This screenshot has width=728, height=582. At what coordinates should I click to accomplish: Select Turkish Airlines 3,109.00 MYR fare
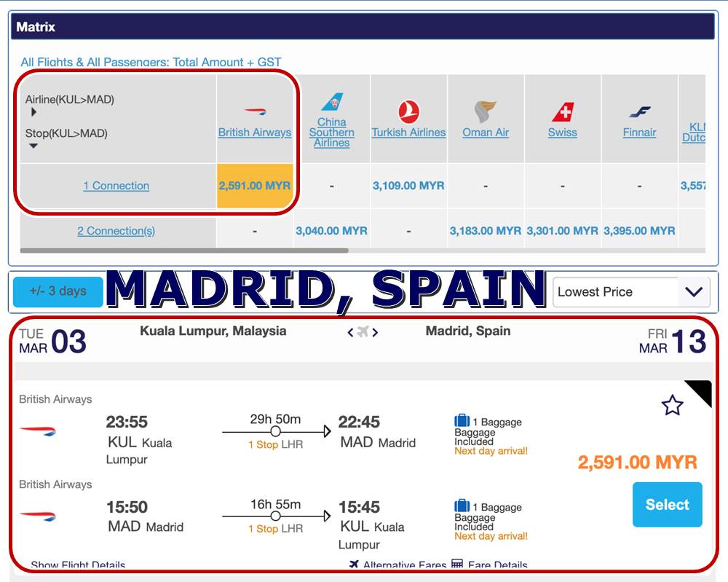coord(408,186)
